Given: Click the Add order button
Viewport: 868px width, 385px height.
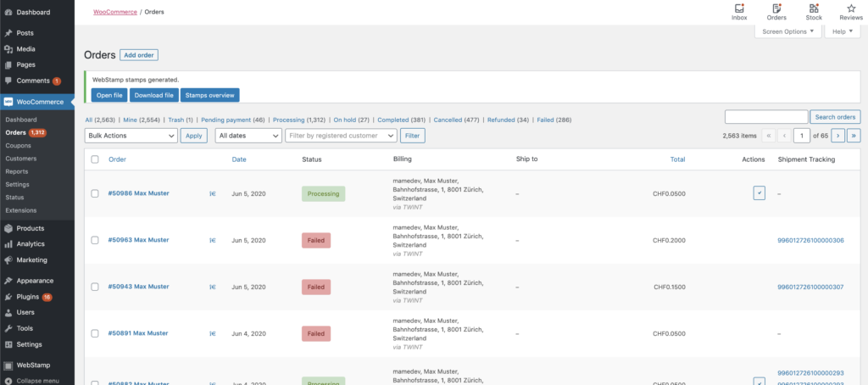Looking at the screenshot, I should (139, 55).
